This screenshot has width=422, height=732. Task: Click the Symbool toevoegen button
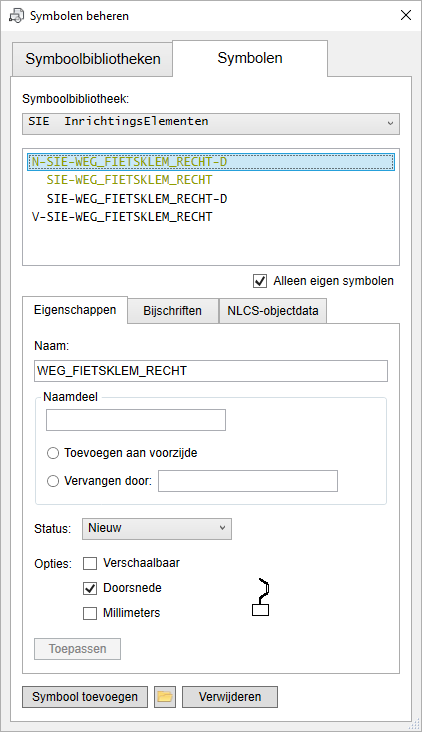[85, 697]
